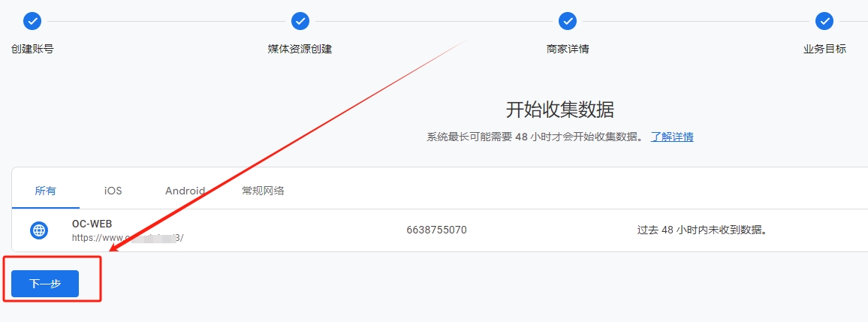Click the globe icon beside OC-WEB
This screenshot has width=868, height=322.
[39, 230]
